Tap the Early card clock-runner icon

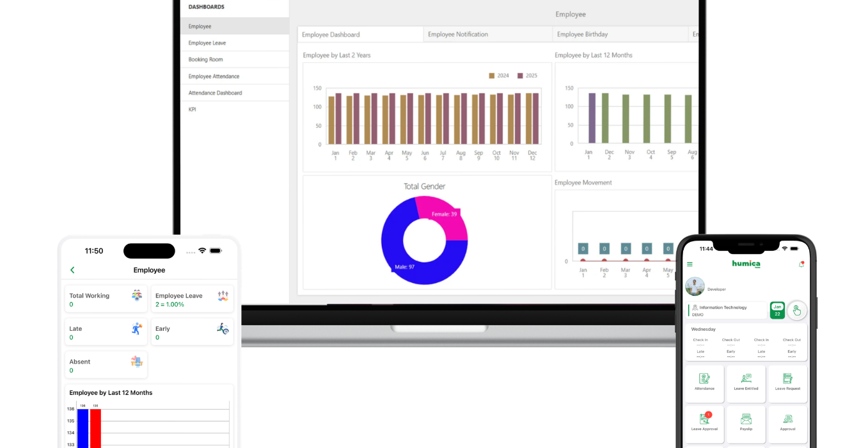(223, 328)
